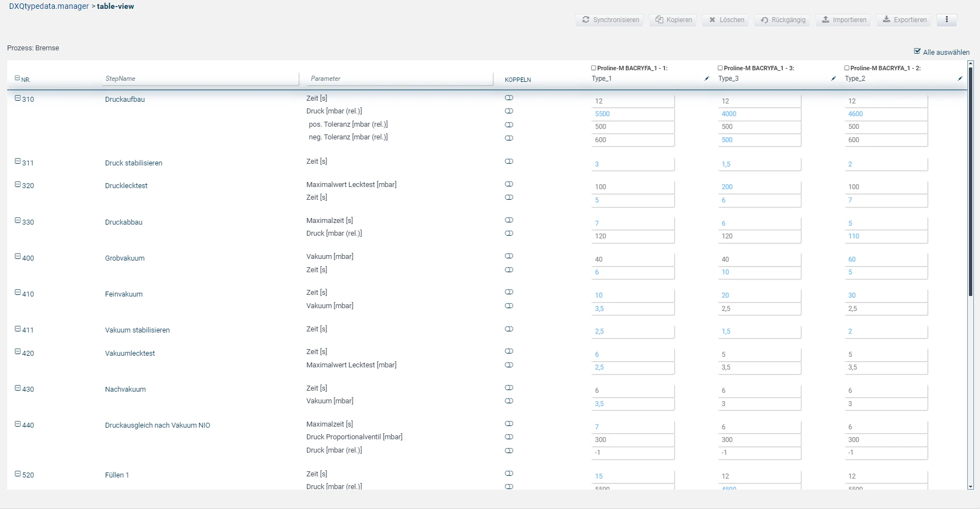Toggle couple icon for Grobvakuum Vakuum [mbar]
This screenshot has height=509, width=980.
click(509, 256)
